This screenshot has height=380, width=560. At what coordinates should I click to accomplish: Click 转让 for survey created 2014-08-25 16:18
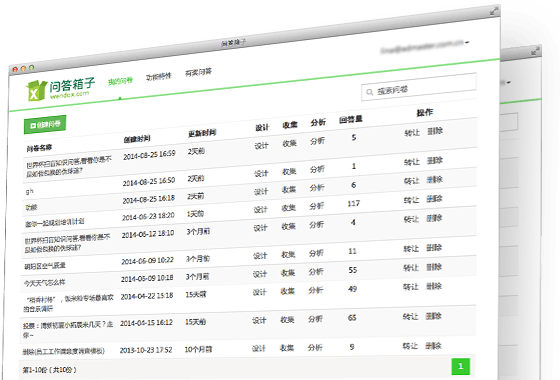[411, 181]
